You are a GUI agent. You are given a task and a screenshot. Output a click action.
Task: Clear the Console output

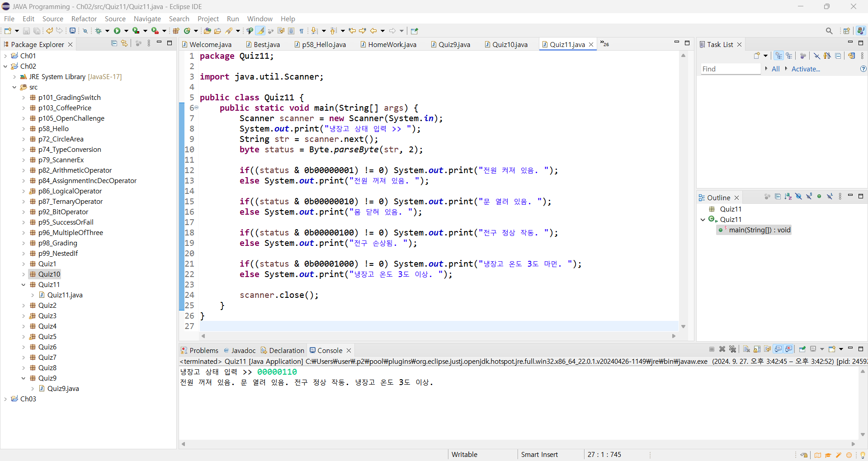[746, 349]
